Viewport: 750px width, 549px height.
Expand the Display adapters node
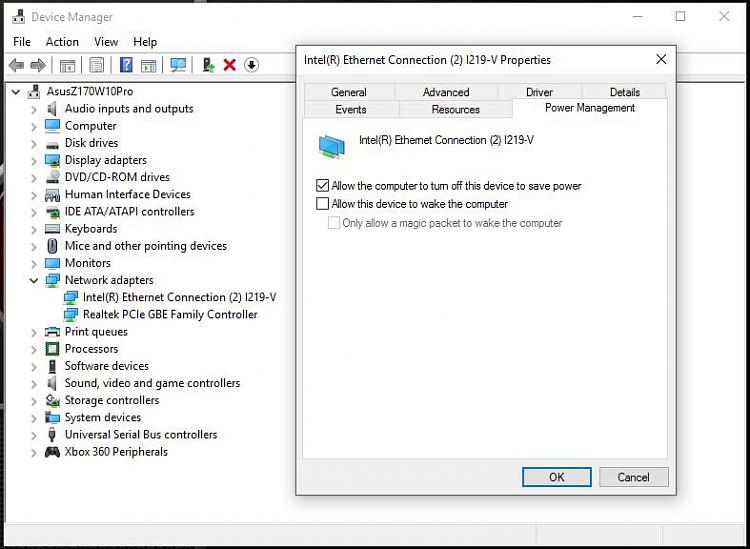tap(33, 161)
